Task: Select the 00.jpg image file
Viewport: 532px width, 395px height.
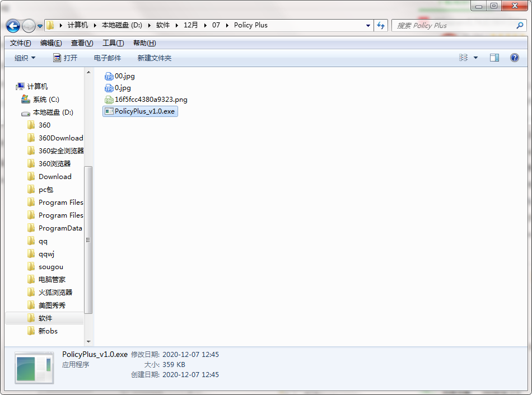Action: click(120, 76)
